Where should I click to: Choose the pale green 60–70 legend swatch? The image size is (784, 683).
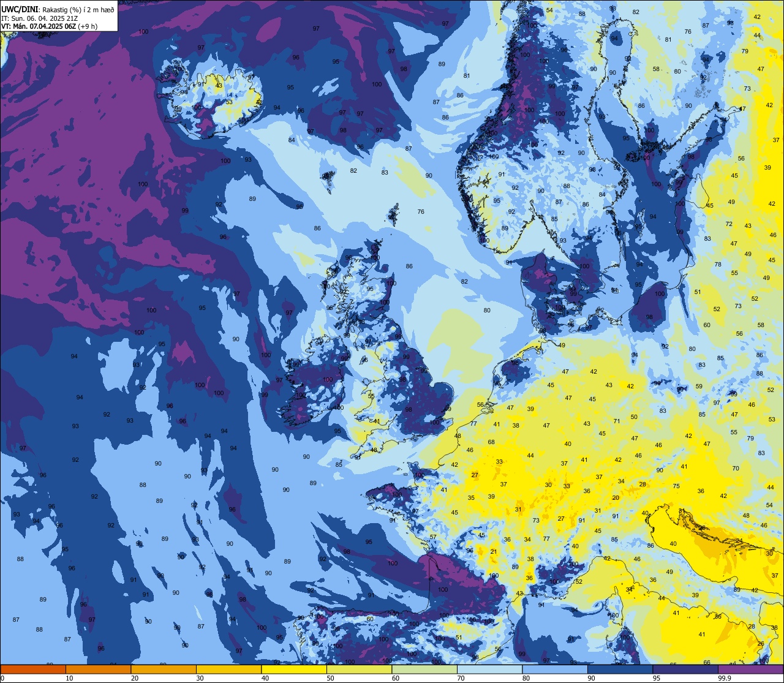(424, 669)
